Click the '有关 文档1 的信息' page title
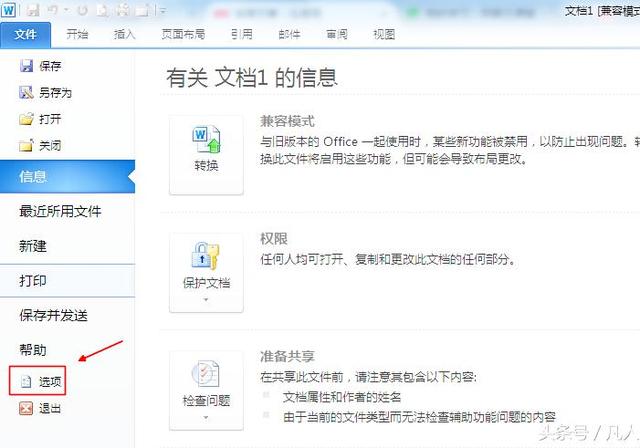Image resolution: width=640 pixels, height=448 pixels. (252, 78)
